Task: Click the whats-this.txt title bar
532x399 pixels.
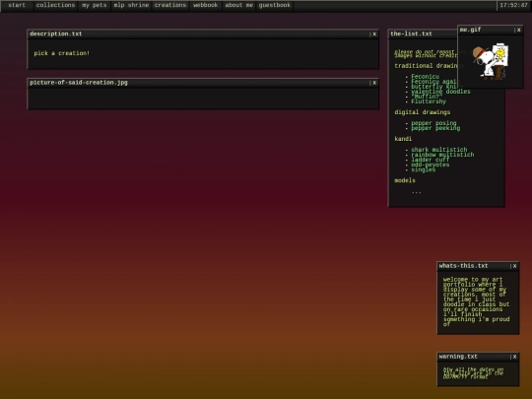Action: point(478,266)
